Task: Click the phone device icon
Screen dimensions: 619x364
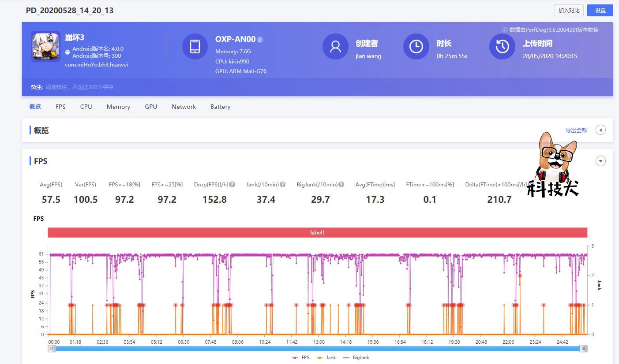Action: click(195, 46)
